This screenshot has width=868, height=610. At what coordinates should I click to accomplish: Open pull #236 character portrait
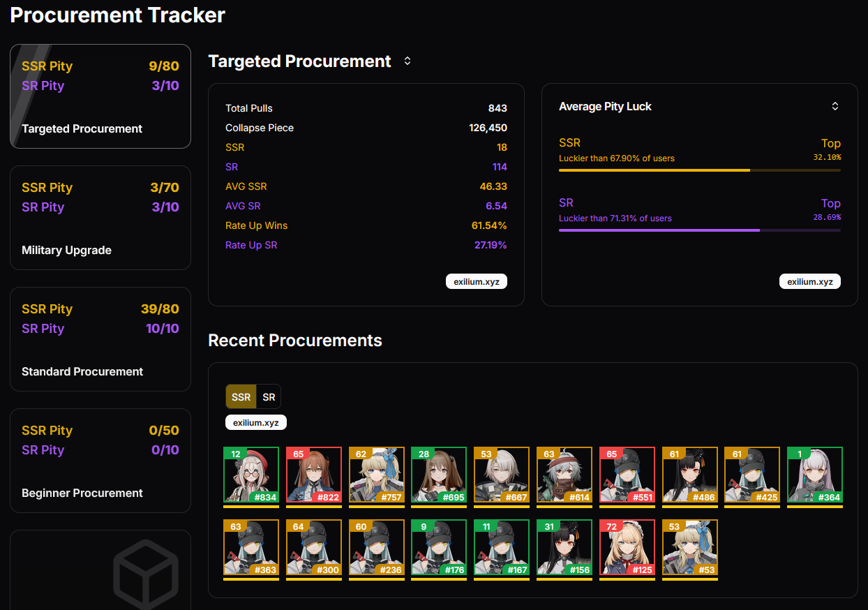(377, 547)
